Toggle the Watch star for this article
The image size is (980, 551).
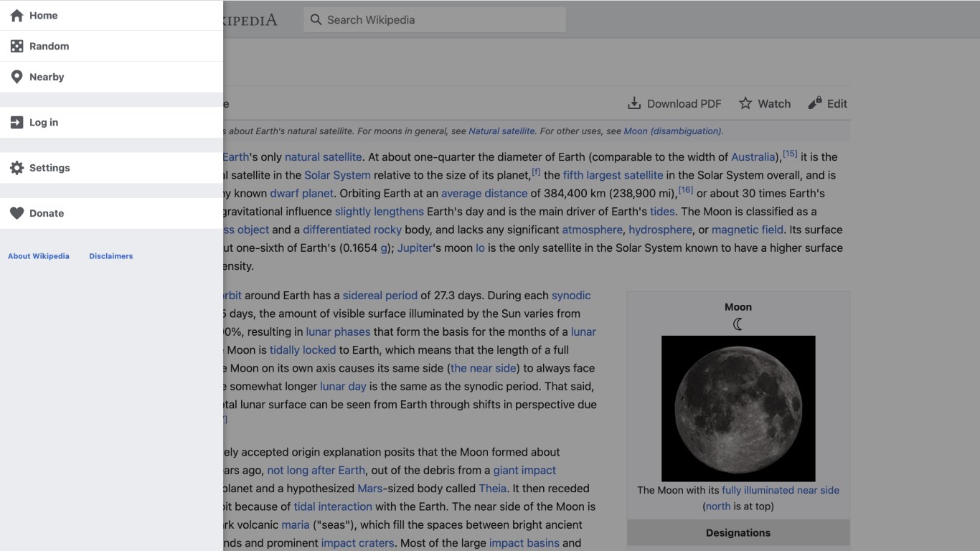click(x=745, y=103)
